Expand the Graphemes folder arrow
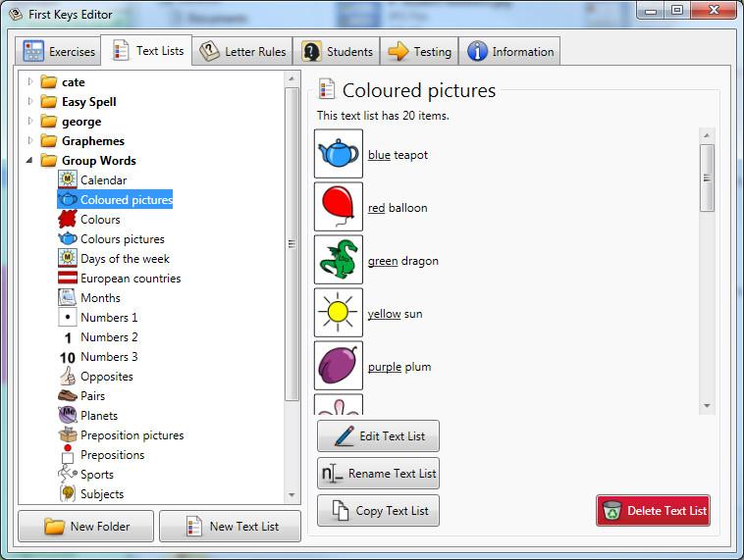 click(x=30, y=141)
